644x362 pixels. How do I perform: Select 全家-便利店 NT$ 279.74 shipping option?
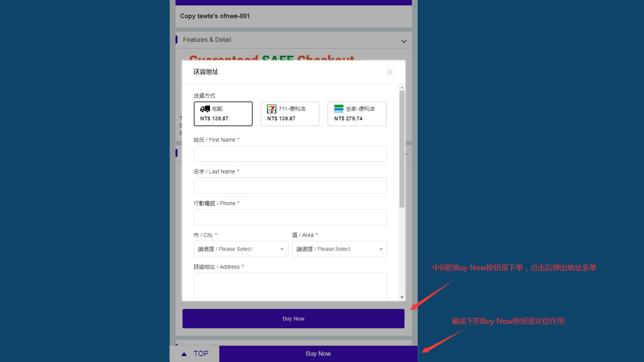[x=357, y=114]
